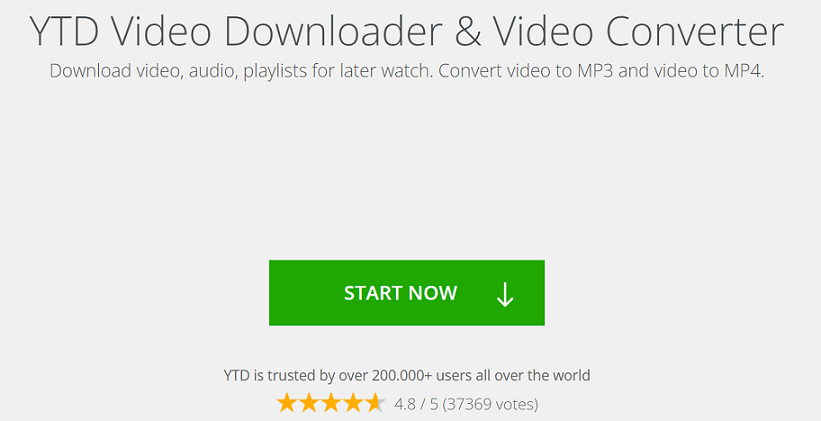Click the ampersand in the page title
Viewport: 821px width, 421px height.
tap(469, 31)
